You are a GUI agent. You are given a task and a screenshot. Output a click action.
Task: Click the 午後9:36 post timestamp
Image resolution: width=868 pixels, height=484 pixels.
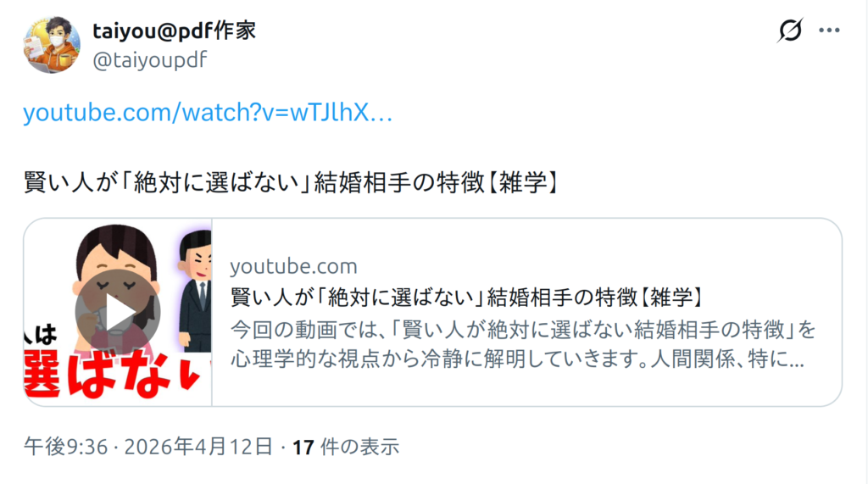[66, 447]
